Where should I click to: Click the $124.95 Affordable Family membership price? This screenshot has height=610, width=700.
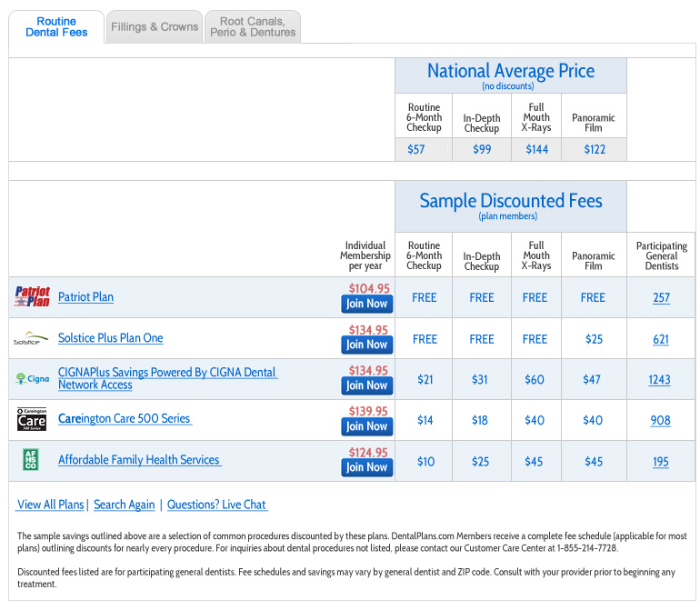coord(368,453)
